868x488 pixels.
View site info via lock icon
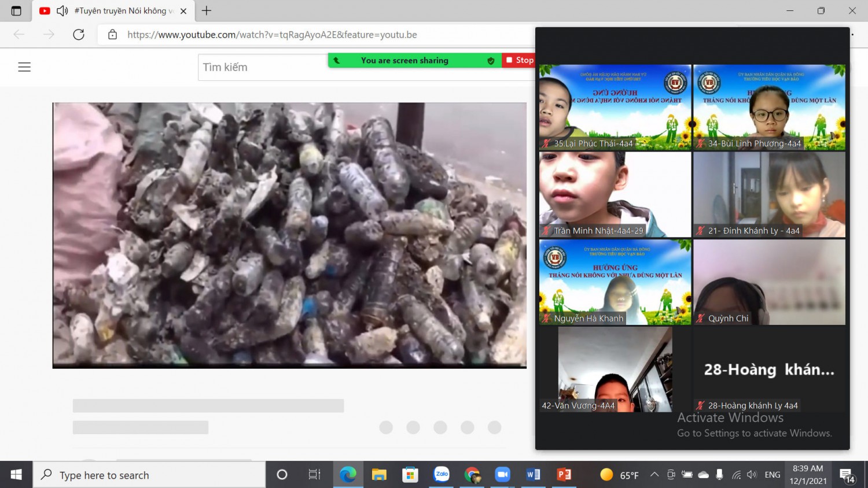pos(113,35)
